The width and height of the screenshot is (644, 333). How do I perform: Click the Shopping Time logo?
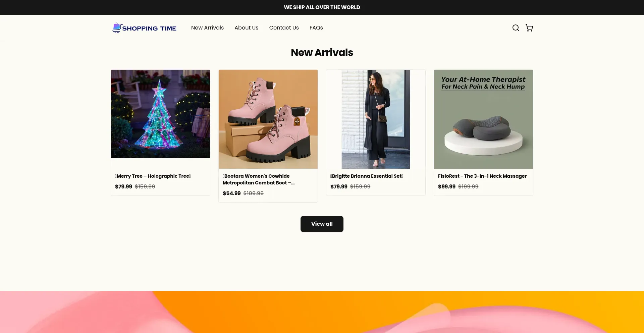tap(145, 28)
